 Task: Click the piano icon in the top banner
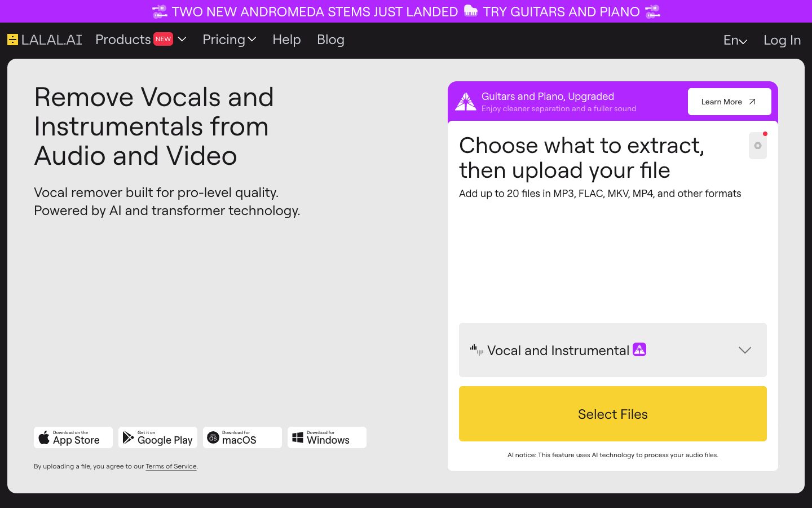(471, 11)
